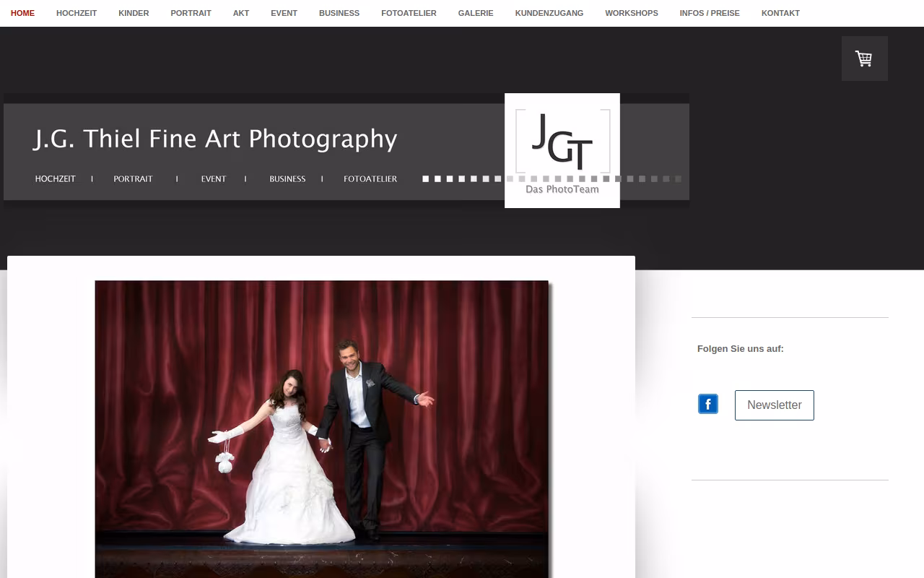Viewport: 924px width, 578px height.
Task: Subscribe via the Newsletter button
Action: pyautogui.click(x=775, y=405)
